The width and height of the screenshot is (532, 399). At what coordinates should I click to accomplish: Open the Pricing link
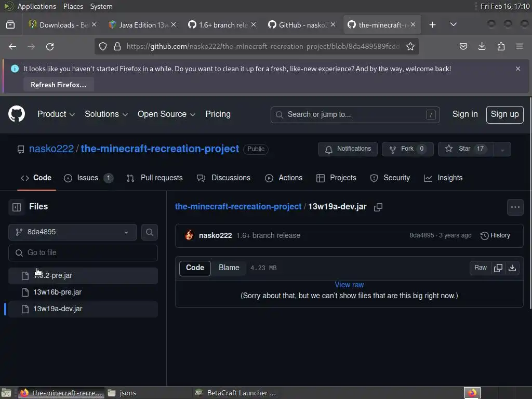click(x=218, y=114)
